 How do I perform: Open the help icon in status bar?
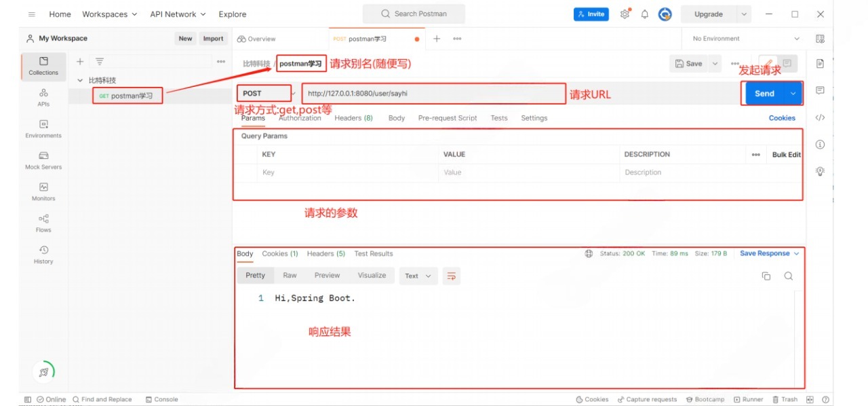click(825, 399)
